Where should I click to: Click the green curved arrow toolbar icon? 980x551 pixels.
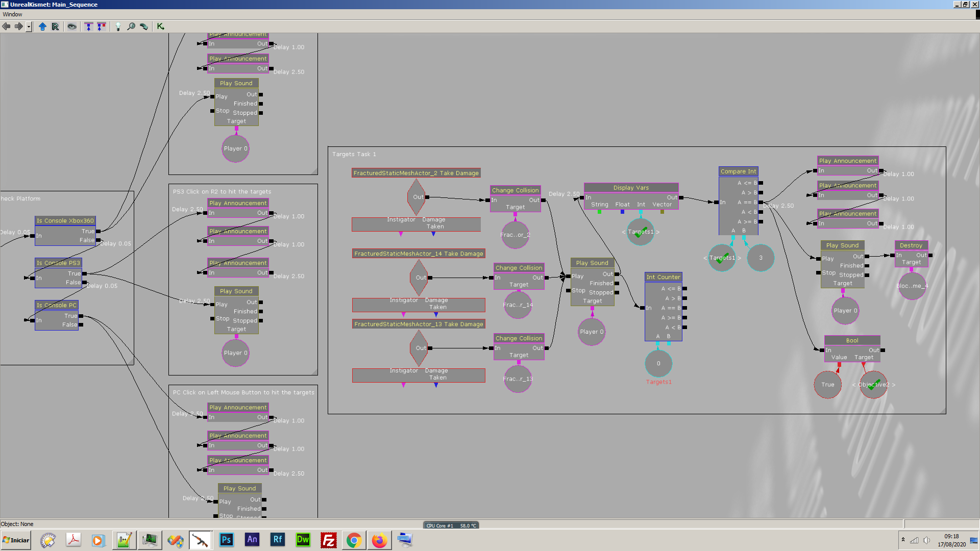tap(144, 27)
